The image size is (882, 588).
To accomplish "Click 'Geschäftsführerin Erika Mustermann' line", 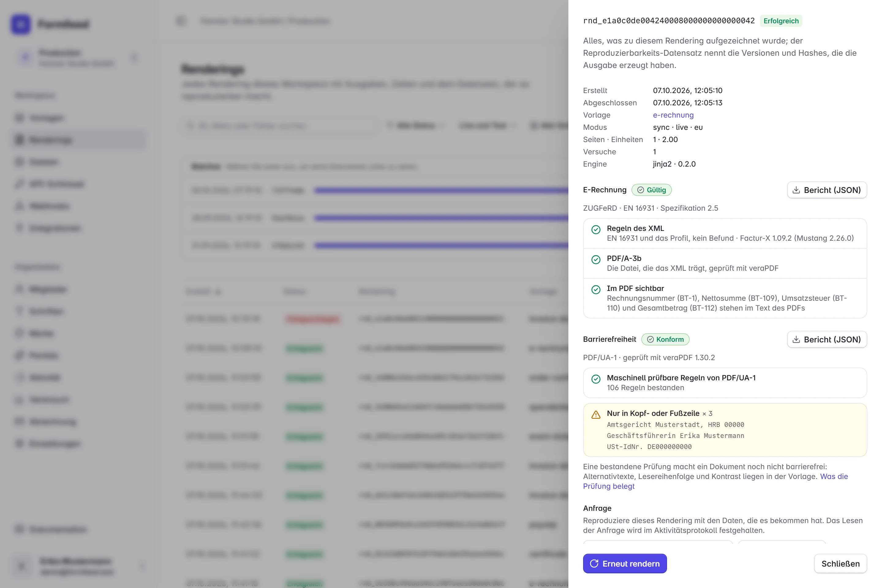I will [675, 435].
